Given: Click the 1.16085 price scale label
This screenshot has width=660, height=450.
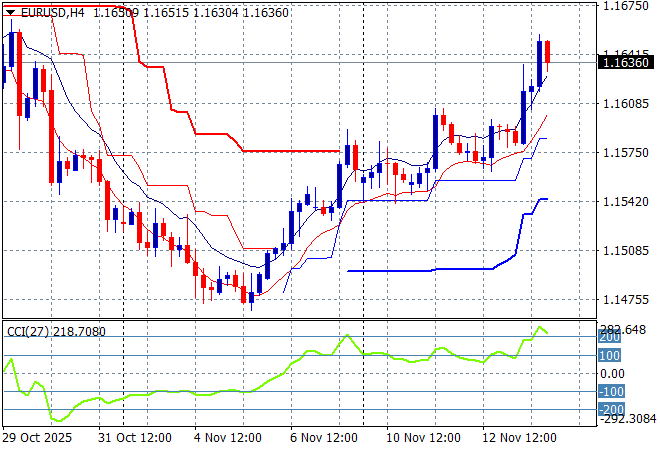Looking at the screenshot, I should pyautogui.click(x=625, y=104).
